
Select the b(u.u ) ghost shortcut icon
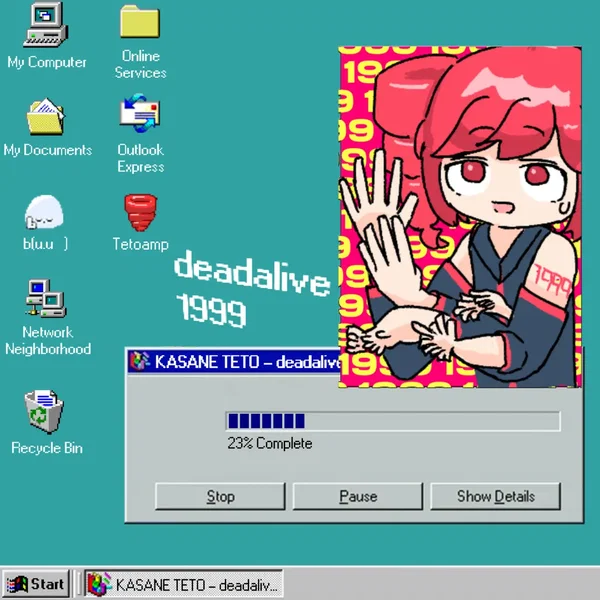tap(44, 212)
